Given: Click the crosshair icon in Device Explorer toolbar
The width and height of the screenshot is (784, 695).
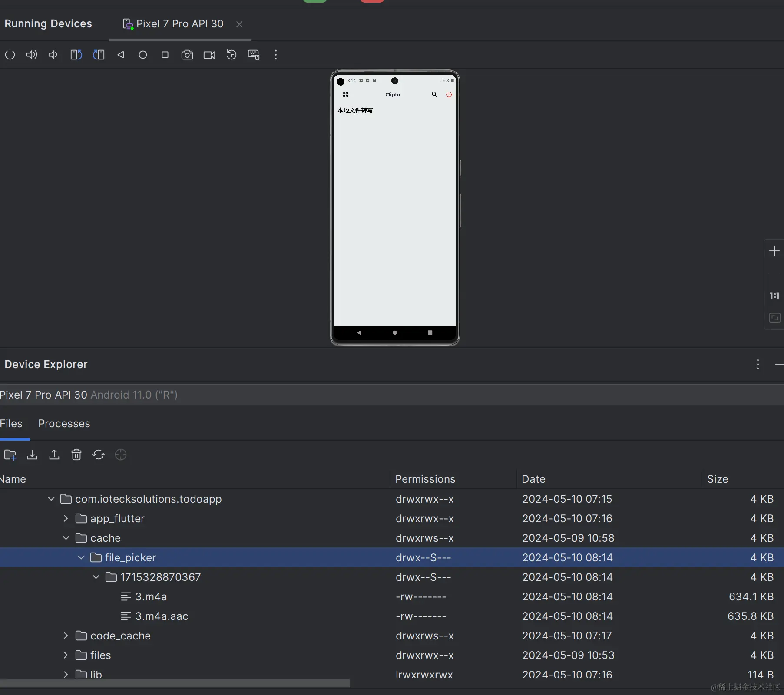Looking at the screenshot, I should [x=121, y=455].
